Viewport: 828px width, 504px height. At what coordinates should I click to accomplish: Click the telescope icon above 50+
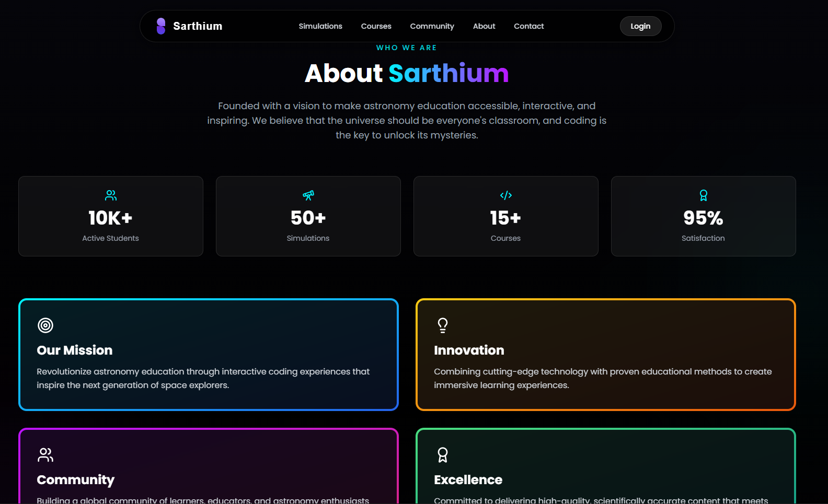click(x=308, y=195)
